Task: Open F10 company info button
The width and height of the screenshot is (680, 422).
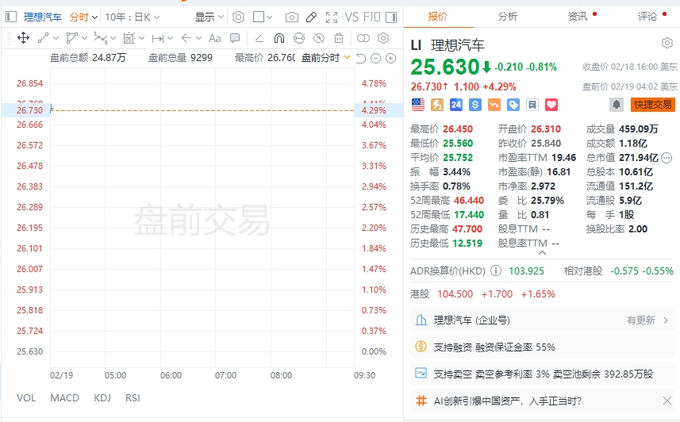Action: pos(372,17)
